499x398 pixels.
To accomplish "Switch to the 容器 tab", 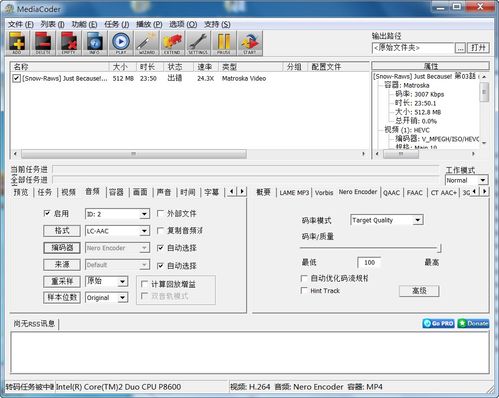I will 116,192.
